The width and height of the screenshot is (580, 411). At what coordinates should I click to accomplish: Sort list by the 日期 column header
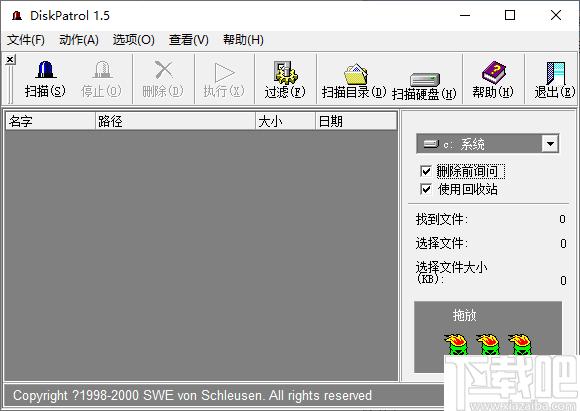[356, 121]
